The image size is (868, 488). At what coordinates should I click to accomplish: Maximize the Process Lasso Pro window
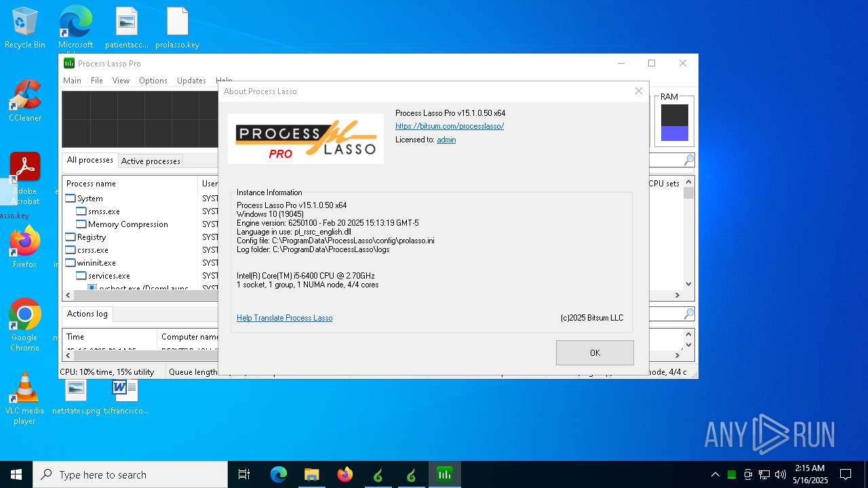[652, 63]
